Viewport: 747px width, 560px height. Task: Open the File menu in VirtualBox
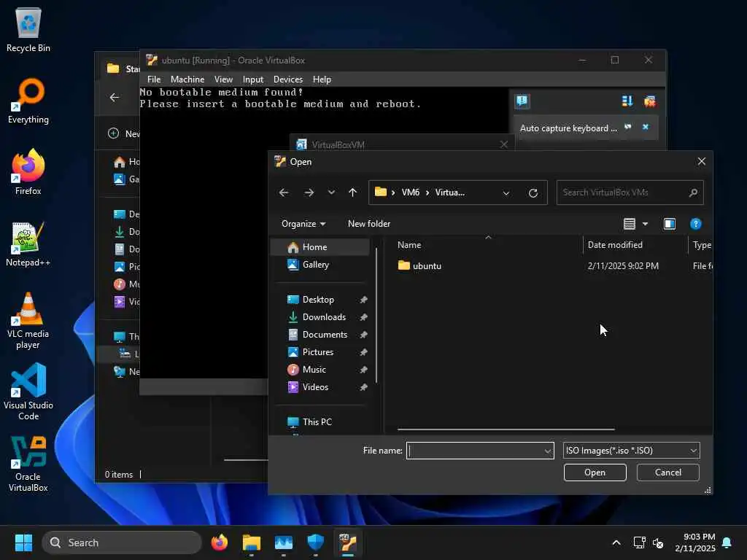coord(154,79)
